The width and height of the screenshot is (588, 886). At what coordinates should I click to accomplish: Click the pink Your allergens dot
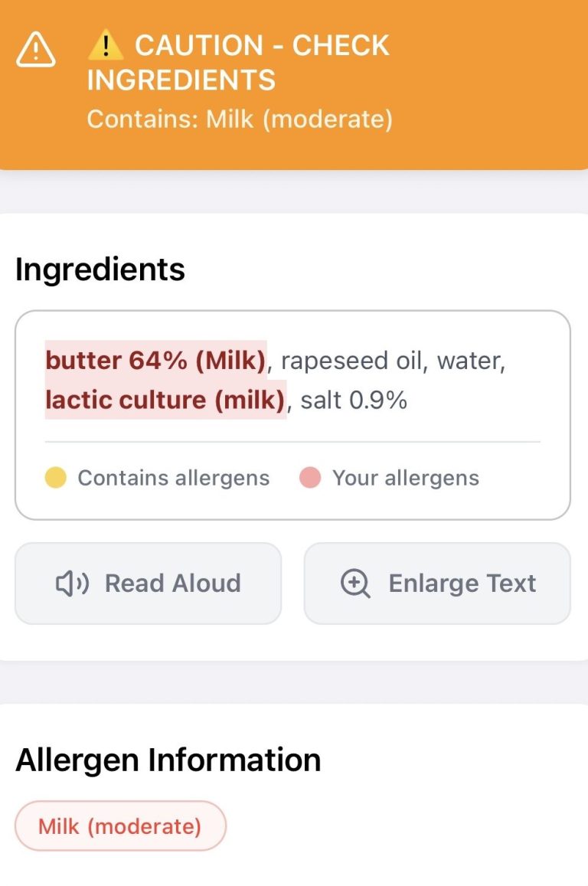pyautogui.click(x=310, y=478)
